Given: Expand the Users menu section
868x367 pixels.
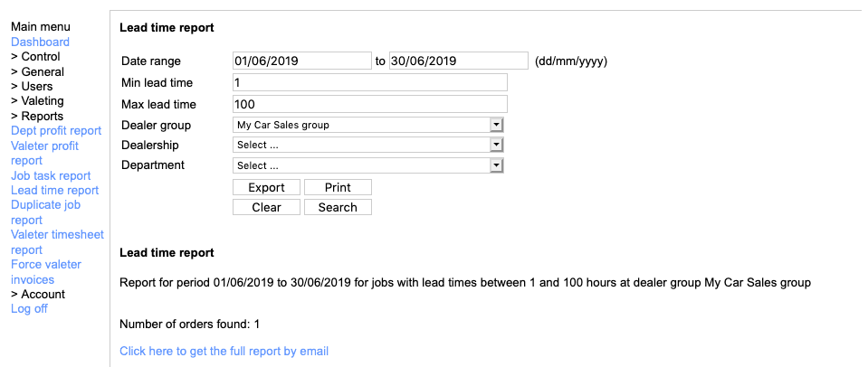Looking at the screenshot, I should tap(32, 86).
